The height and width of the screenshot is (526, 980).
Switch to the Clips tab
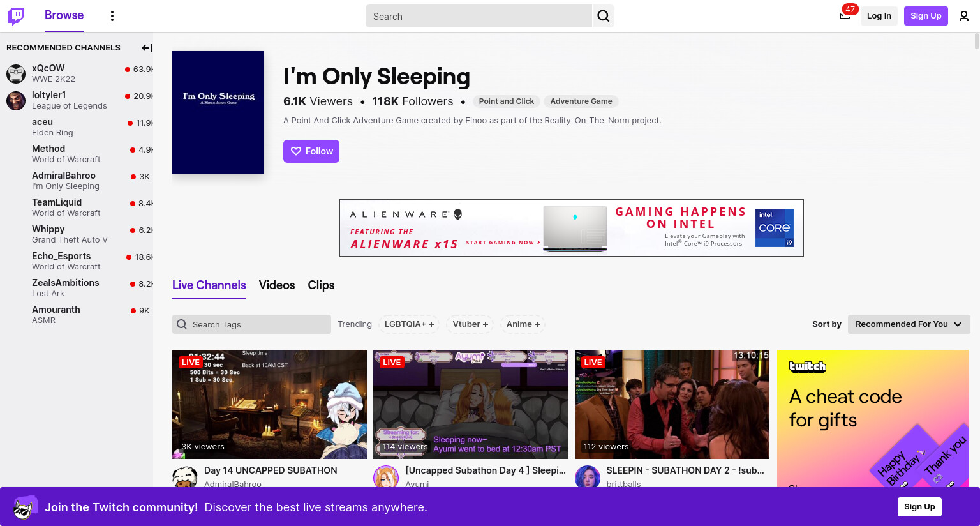(321, 285)
